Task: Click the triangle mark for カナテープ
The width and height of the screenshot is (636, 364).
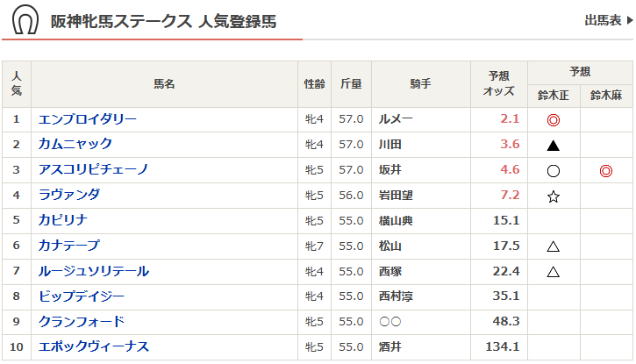Action: pyautogui.click(x=554, y=246)
